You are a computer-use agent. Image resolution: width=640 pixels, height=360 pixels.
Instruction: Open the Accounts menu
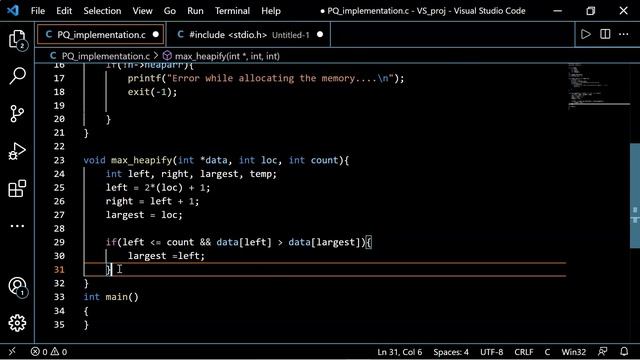pos(17,287)
